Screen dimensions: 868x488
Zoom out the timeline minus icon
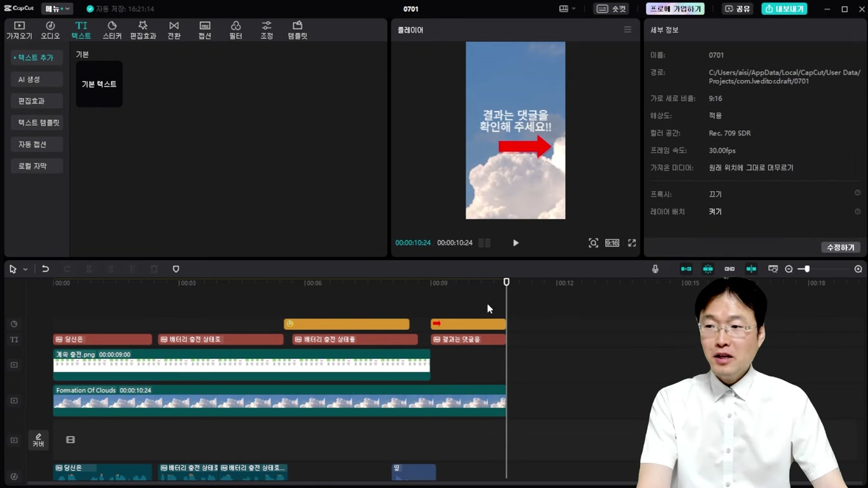(x=789, y=269)
